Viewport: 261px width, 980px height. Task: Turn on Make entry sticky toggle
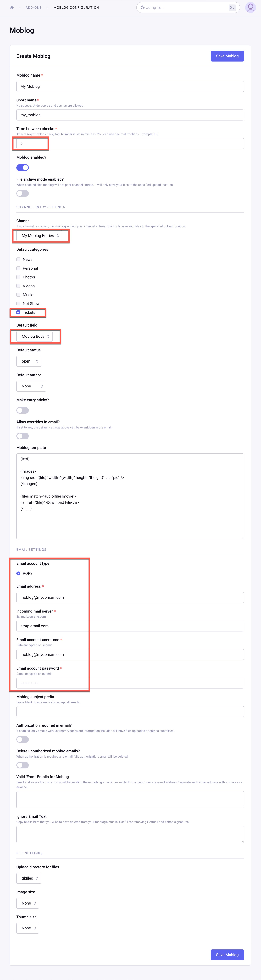click(22, 410)
